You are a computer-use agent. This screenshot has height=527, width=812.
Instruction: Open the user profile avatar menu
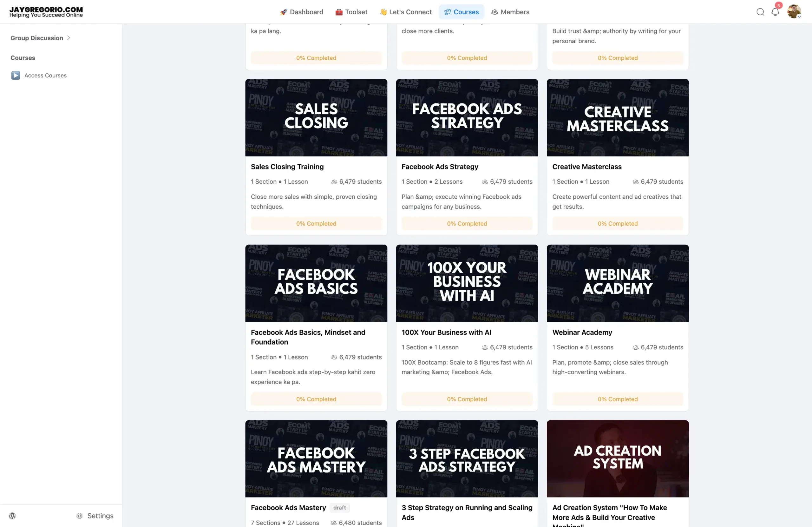pyautogui.click(x=794, y=12)
